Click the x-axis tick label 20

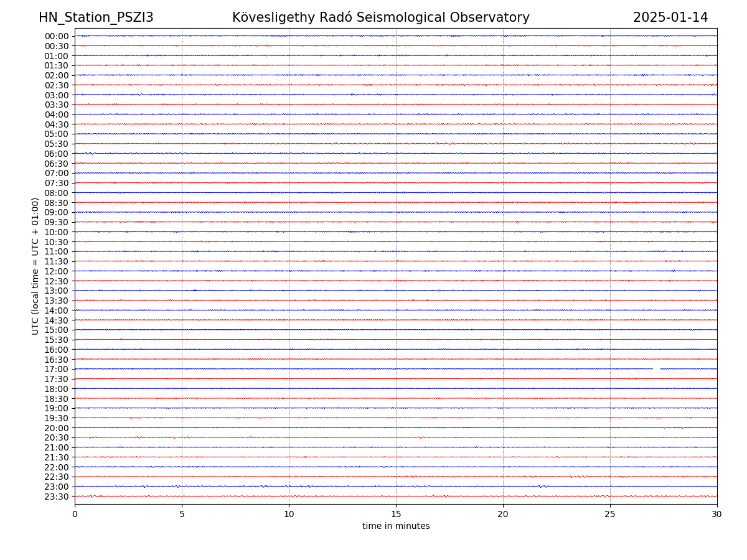[x=503, y=514]
